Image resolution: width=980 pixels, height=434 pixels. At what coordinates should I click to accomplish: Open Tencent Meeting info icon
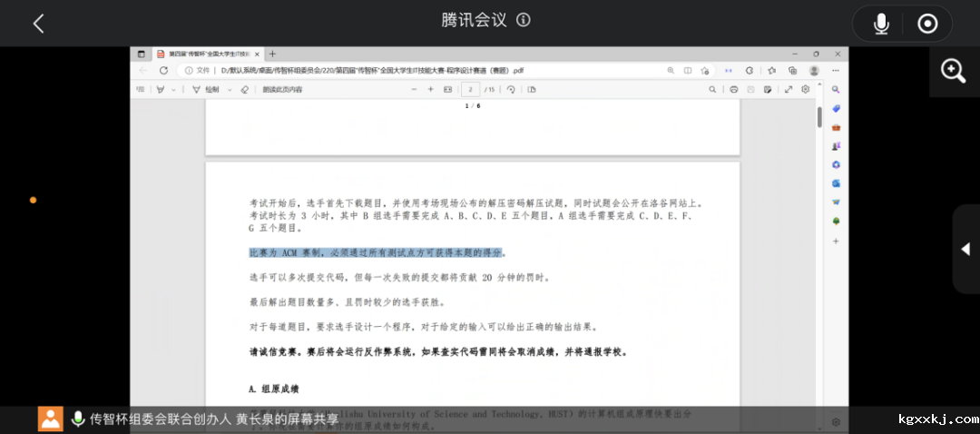tap(524, 20)
